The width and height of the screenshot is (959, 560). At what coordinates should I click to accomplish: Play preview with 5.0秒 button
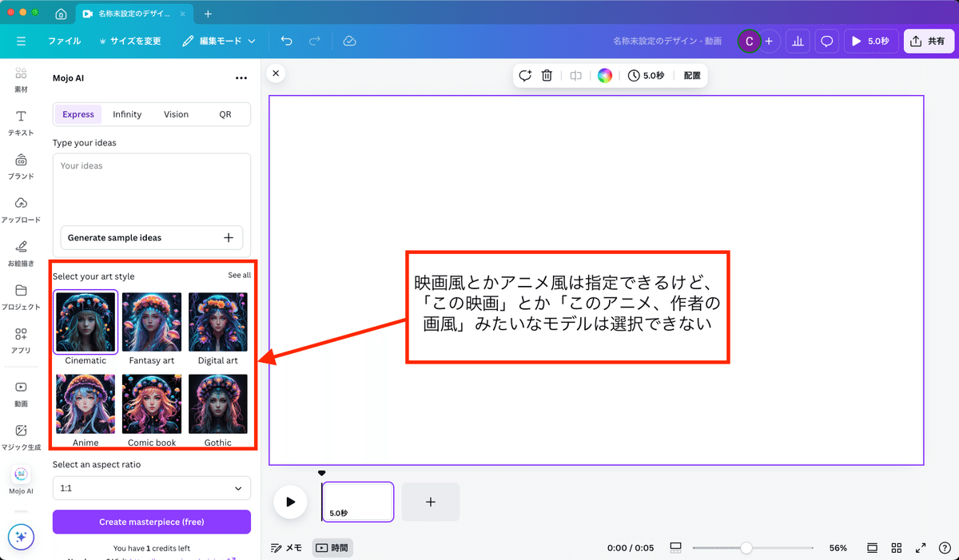[x=870, y=41]
